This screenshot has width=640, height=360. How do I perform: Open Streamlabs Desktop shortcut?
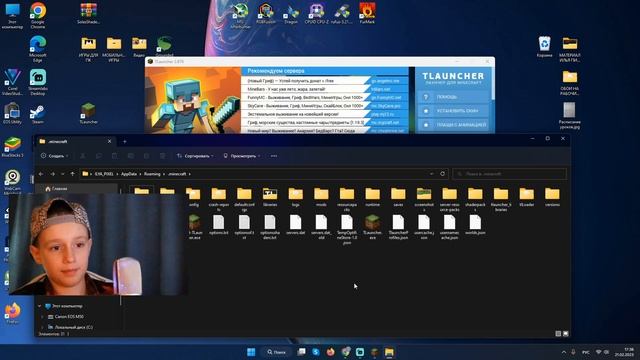click(38, 82)
